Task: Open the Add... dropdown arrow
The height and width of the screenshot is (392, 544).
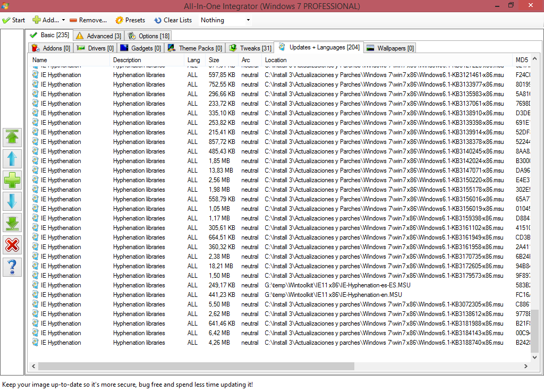Action: tap(64, 20)
